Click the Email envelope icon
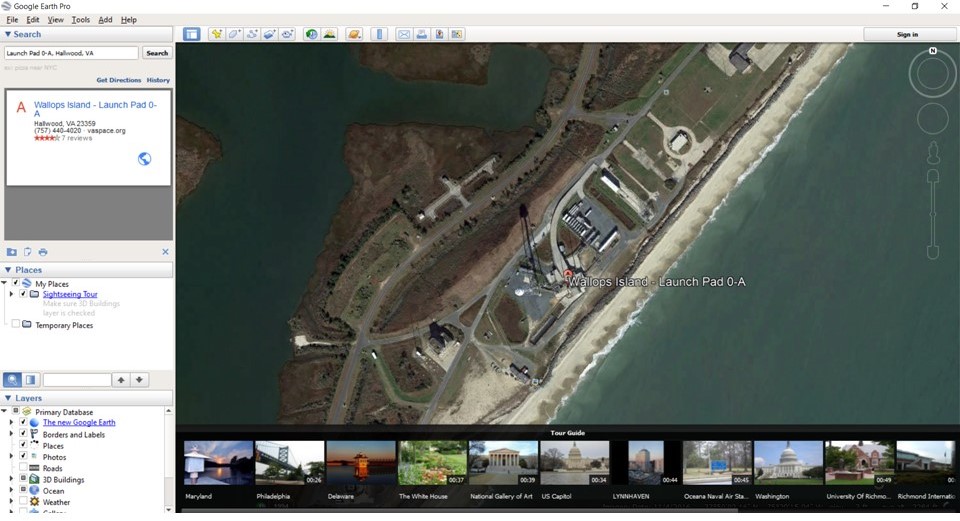960x521 pixels. (403, 34)
